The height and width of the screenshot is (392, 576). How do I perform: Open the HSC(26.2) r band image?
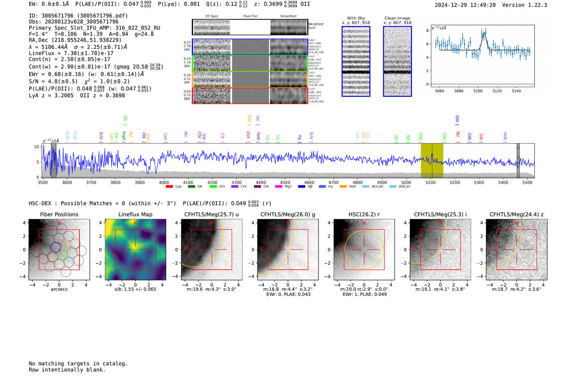(364, 250)
